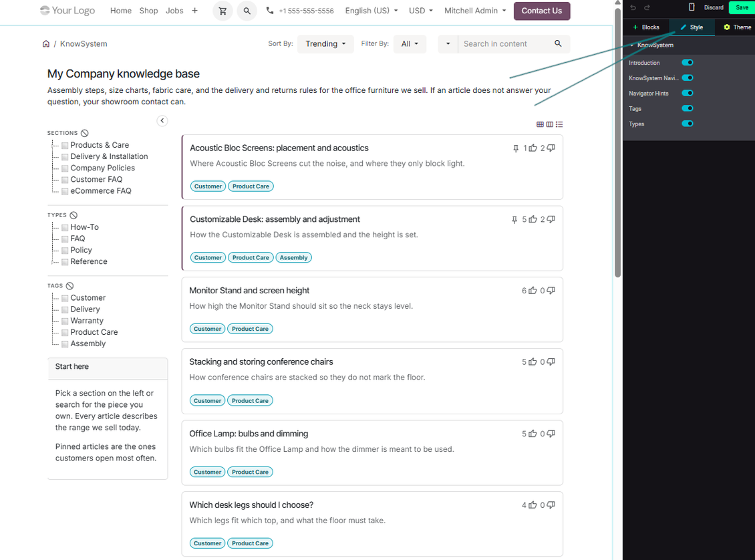The width and height of the screenshot is (755, 560).
Task: Click the page vertical scrollbar
Action: pyautogui.click(x=617, y=143)
